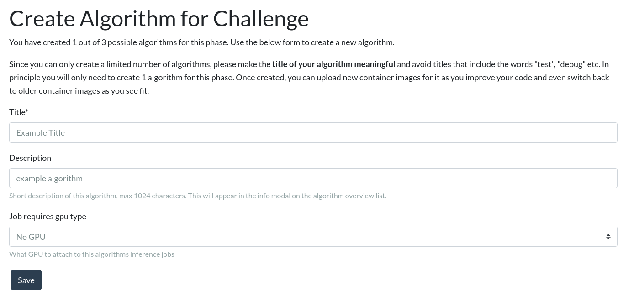Save the new algorithm form
The width and height of the screenshot is (644, 296).
pyautogui.click(x=26, y=280)
